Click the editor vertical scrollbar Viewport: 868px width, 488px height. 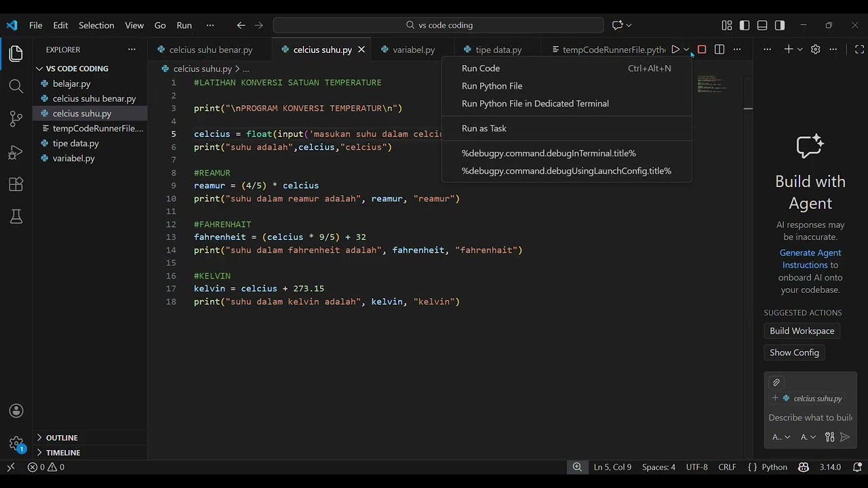point(748,268)
